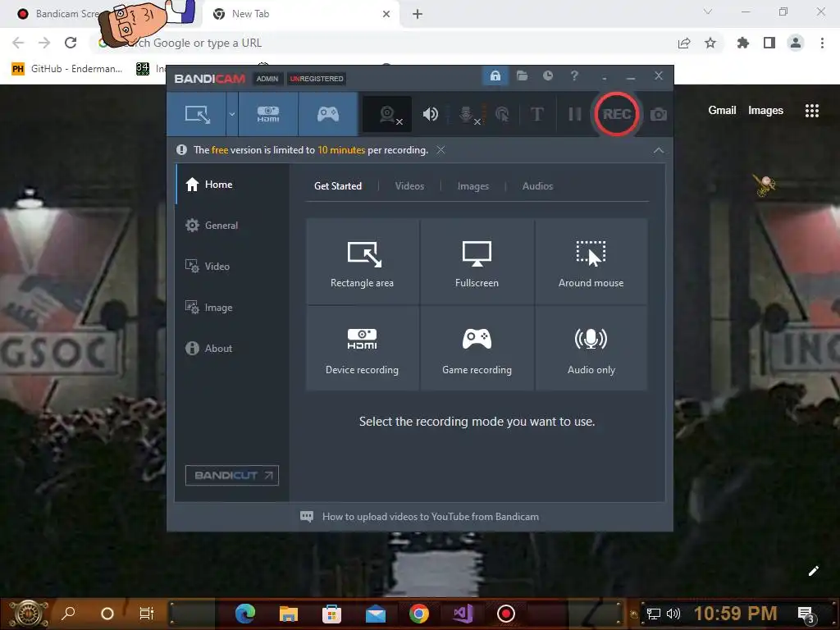Toggle the text overlay T icon
The height and width of the screenshot is (630, 840).
point(536,114)
